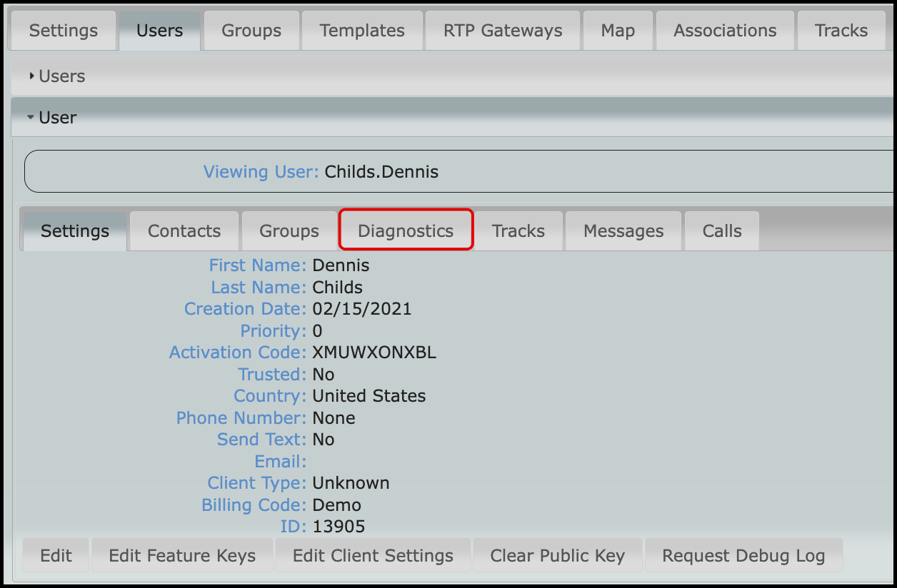Open the Associations tab

[x=724, y=30]
